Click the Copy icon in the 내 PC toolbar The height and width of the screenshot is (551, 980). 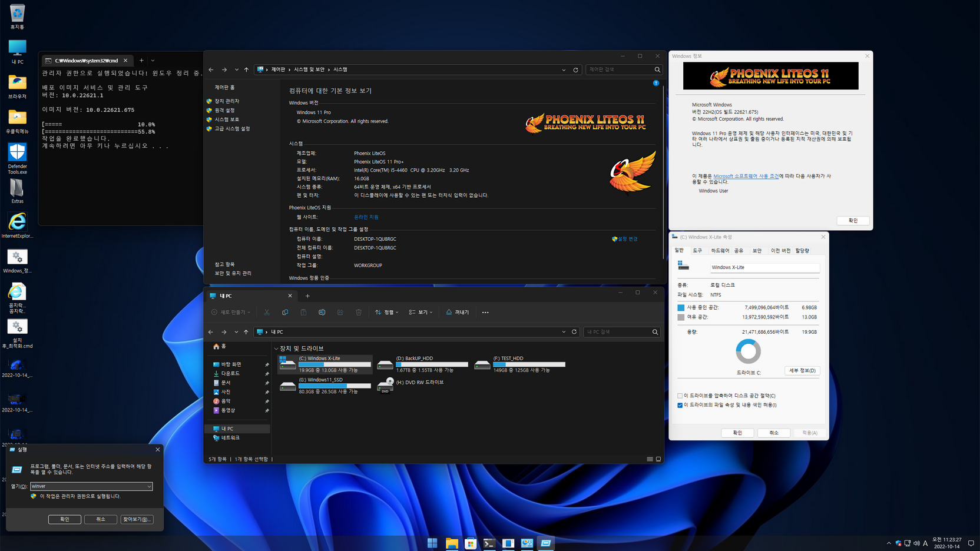(285, 313)
